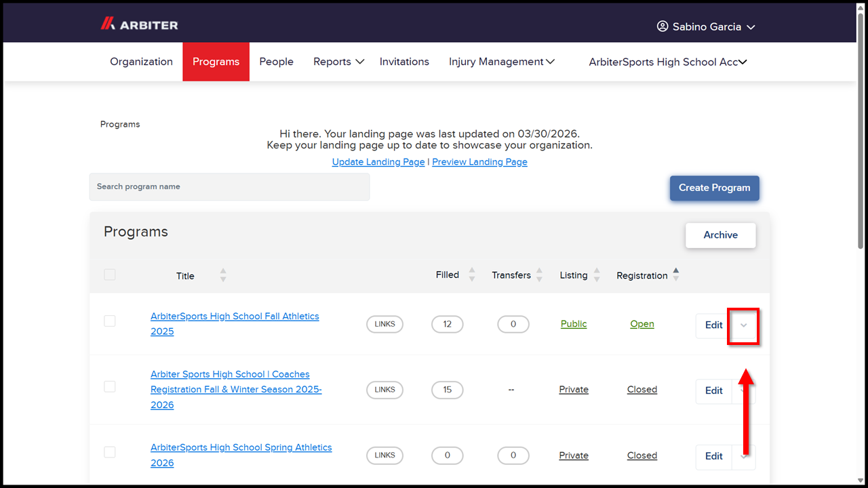The image size is (868, 488).
Task: Click Edit for Coaches Registration program
Action: pyautogui.click(x=713, y=390)
